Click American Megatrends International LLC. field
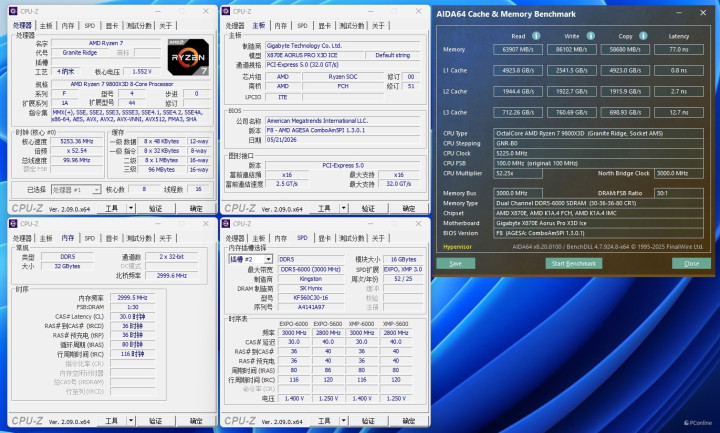 coord(343,120)
